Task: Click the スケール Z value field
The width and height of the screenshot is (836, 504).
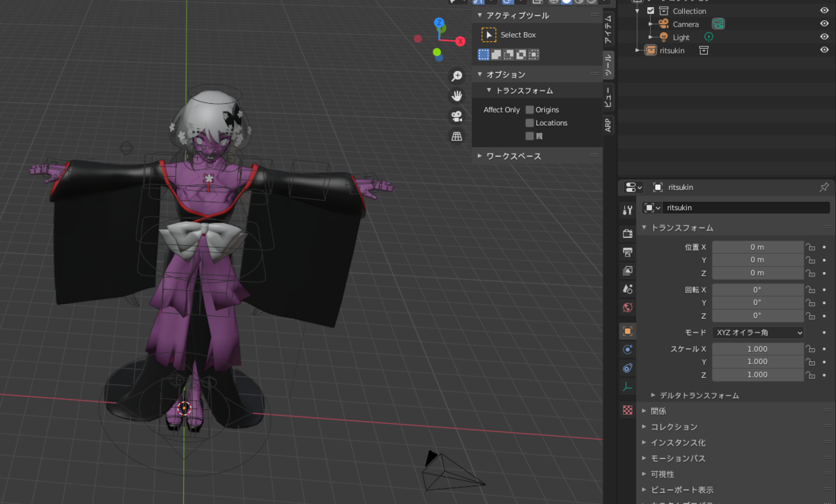Action: (758, 375)
